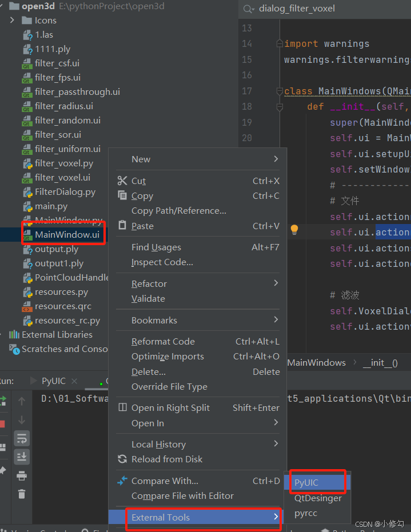Screen dimensions: 411x532
Task: Select filter_uniform.ui file
Action: [x=61, y=149]
